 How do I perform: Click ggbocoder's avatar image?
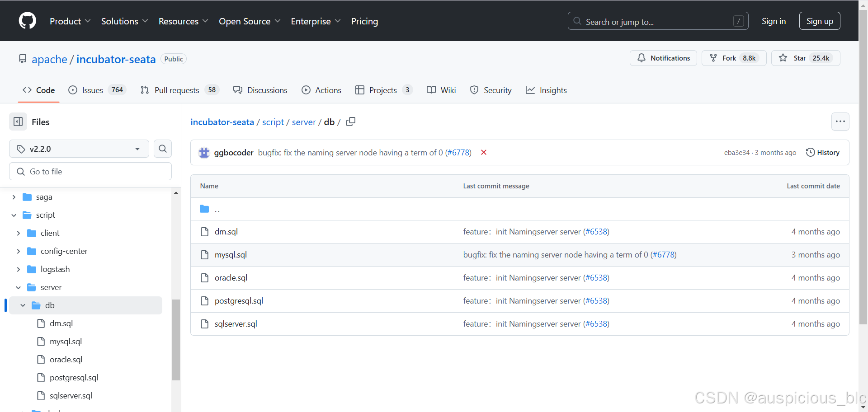(x=204, y=153)
